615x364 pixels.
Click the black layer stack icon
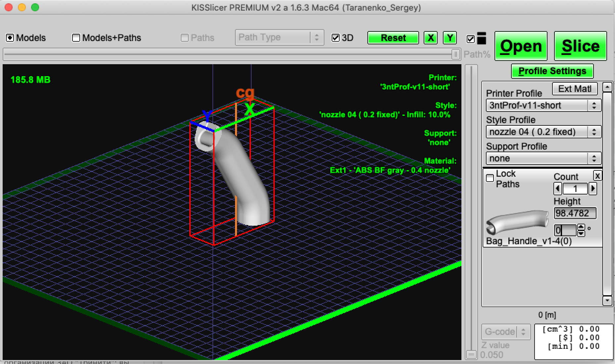482,38
